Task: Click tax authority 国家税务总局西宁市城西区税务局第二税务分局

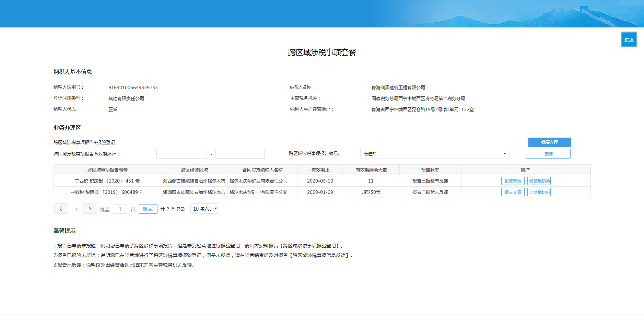Action: click(x=418, y=98)
